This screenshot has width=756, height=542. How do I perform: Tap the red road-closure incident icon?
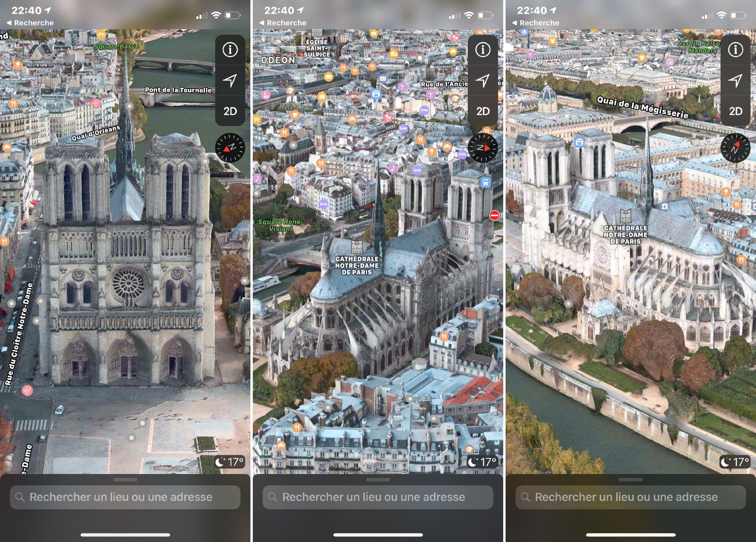coord(495,215)
